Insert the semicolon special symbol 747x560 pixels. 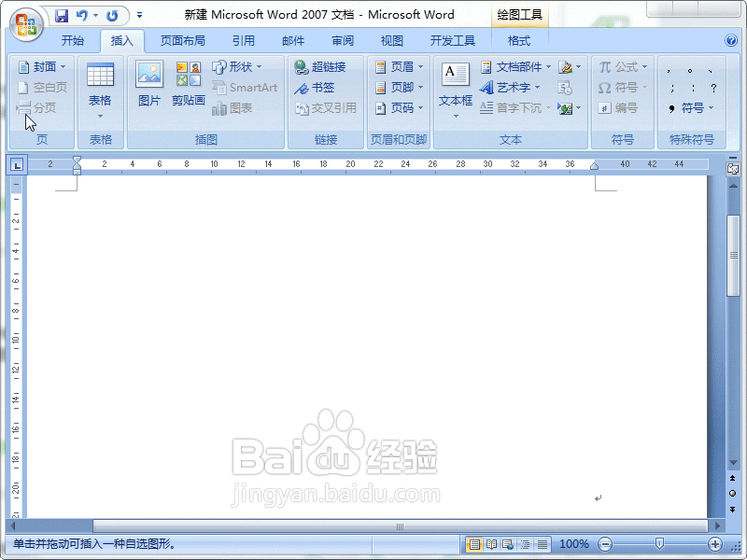(x=672, y=88)
